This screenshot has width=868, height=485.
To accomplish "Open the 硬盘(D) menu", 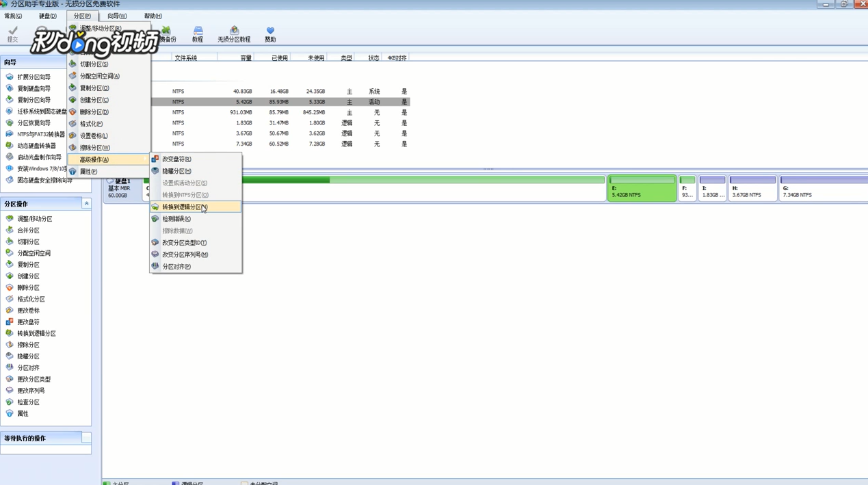I will click(x=47, y=16).
